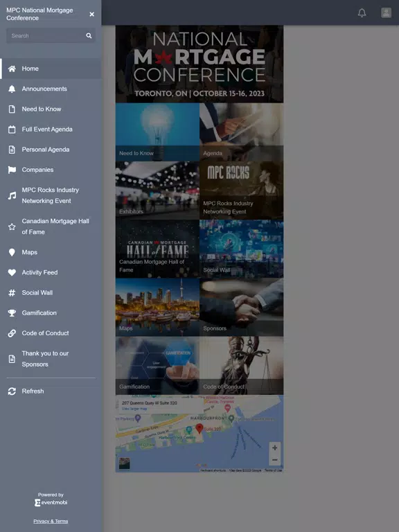The image size is (399, 532).
Task: Open the Sponsors handshake tile
Action: point(242,308)
